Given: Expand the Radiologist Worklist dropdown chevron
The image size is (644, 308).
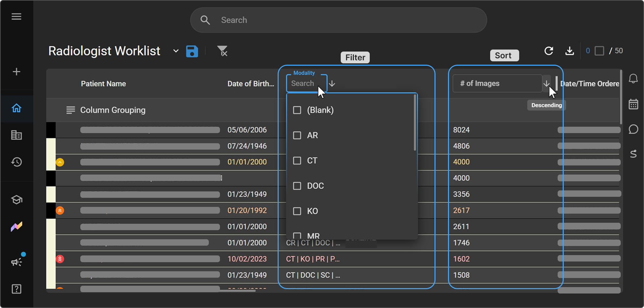Looking at the screenshot, I should (176, 51).
